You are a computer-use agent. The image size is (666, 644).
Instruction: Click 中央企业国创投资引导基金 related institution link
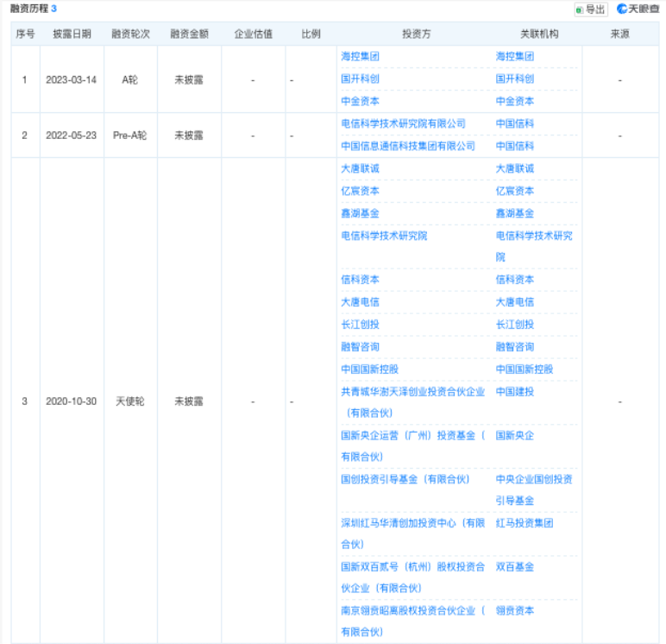click(533, 479)
